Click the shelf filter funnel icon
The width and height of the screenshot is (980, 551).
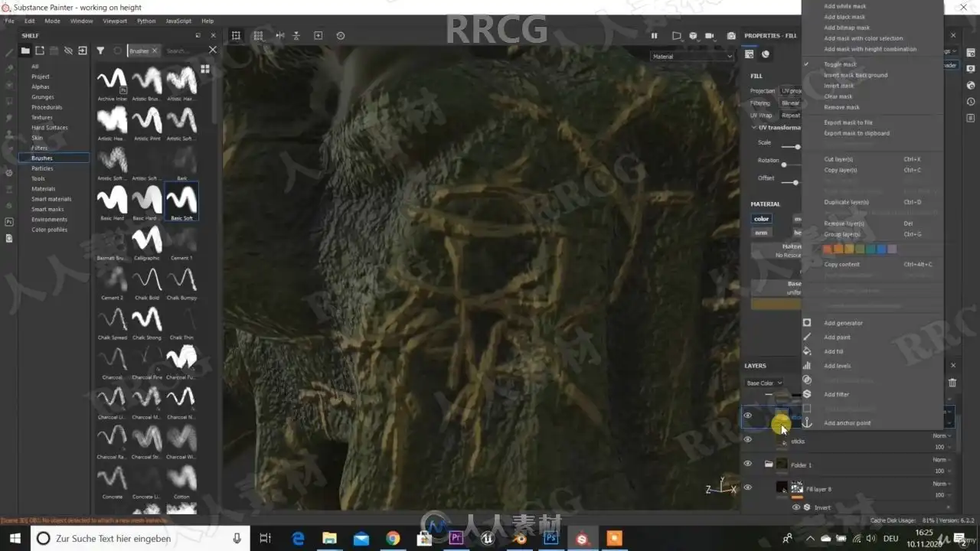[x=100, y=51]
